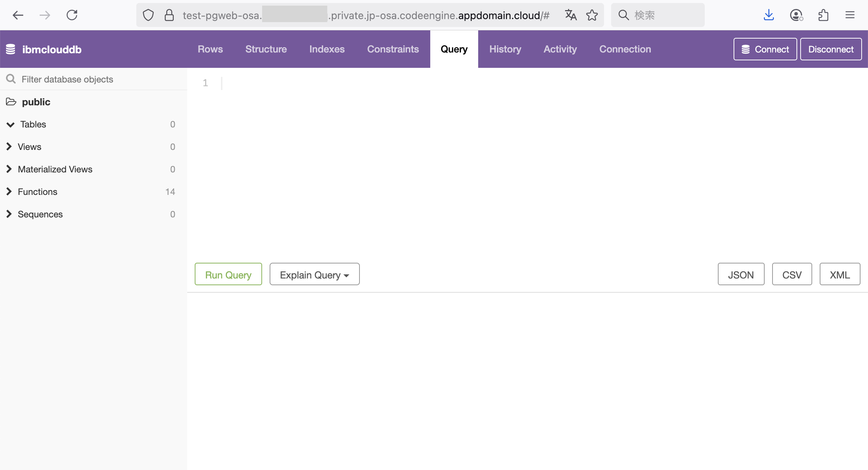The image size is (868, 470).
Task: Open the History tab
Action: tap(505, 49)
